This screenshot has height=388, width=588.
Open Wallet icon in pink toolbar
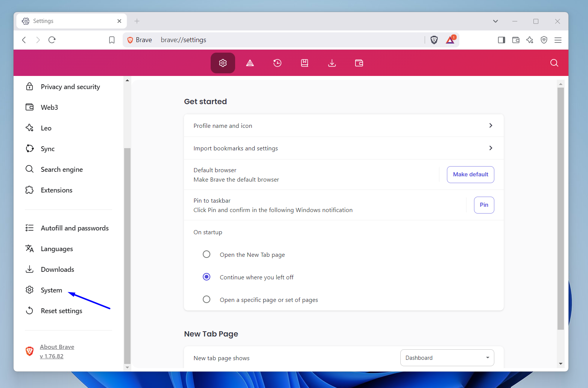(359, 63)
